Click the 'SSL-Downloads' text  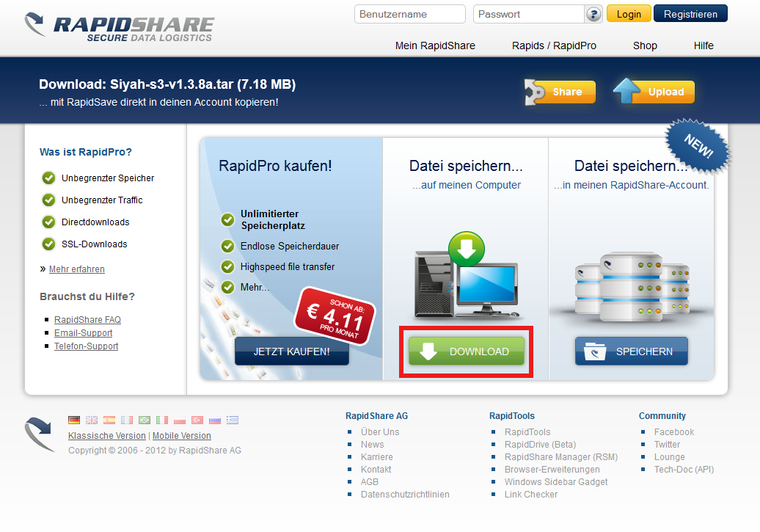(95, 244)
